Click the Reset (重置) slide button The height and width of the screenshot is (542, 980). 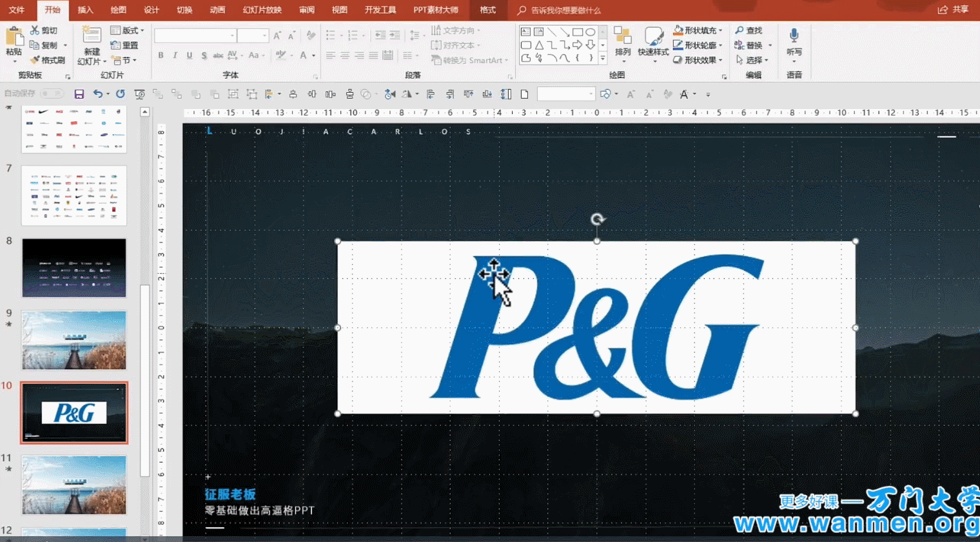pyautogui.click(x=124, y=45)
